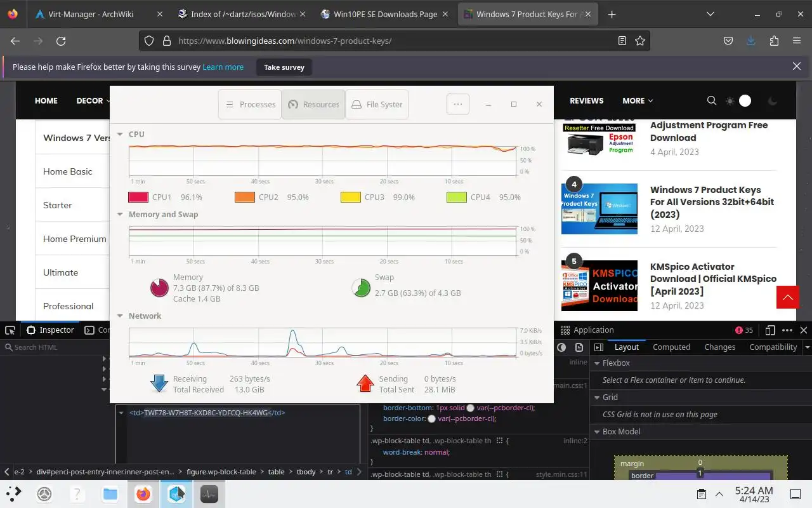Open the Win10PE SE Downloads Page tab
The image size is (812, 508).
(386, 14)
